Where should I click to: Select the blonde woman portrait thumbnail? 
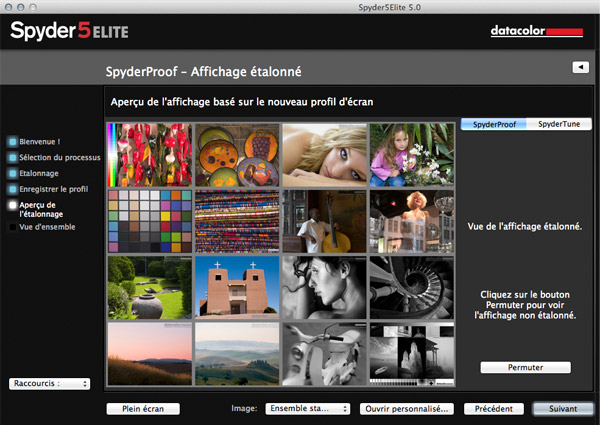(x=324, y=155)
